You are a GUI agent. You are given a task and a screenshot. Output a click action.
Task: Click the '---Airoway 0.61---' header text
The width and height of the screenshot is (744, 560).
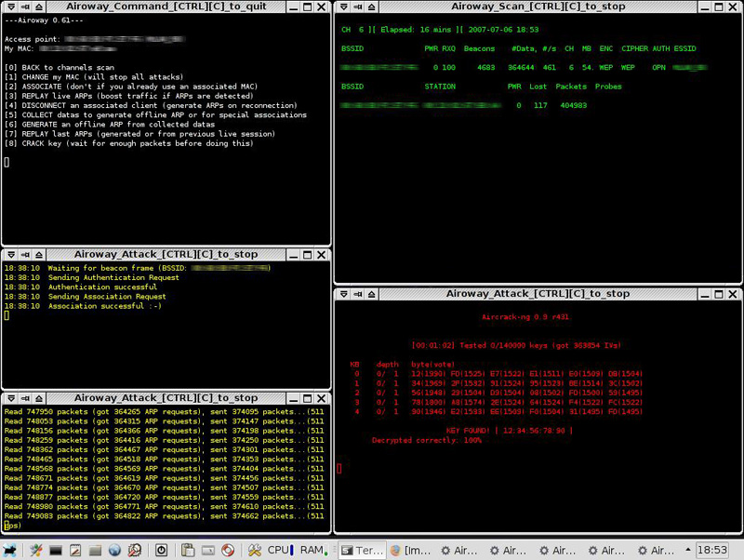point(44,20)
